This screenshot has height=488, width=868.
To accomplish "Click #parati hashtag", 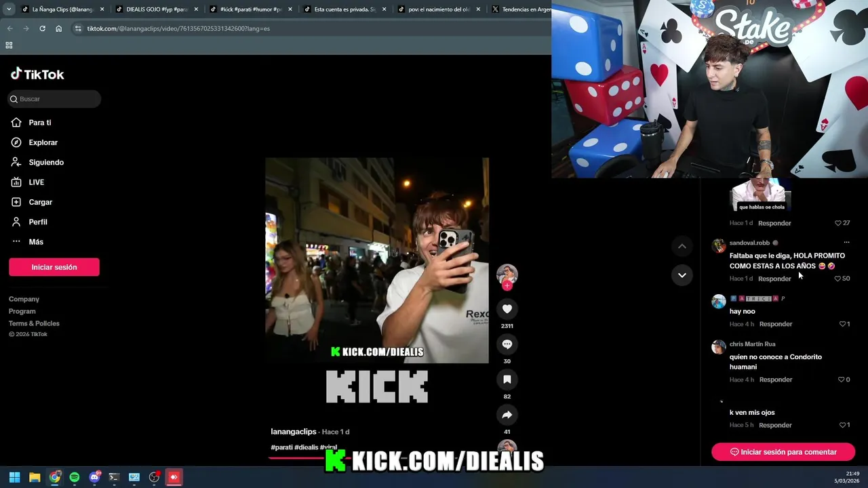I will pos(281,447).
